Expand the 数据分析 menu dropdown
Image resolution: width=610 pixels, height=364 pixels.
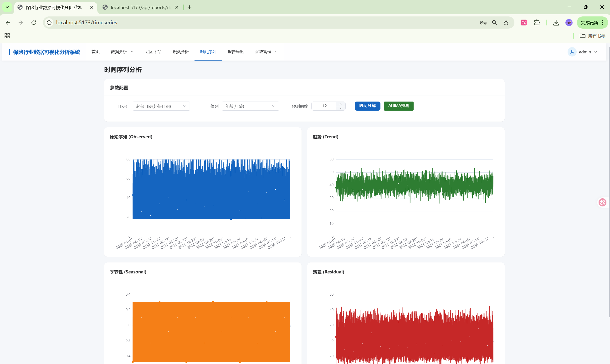(x=122, y=52)
